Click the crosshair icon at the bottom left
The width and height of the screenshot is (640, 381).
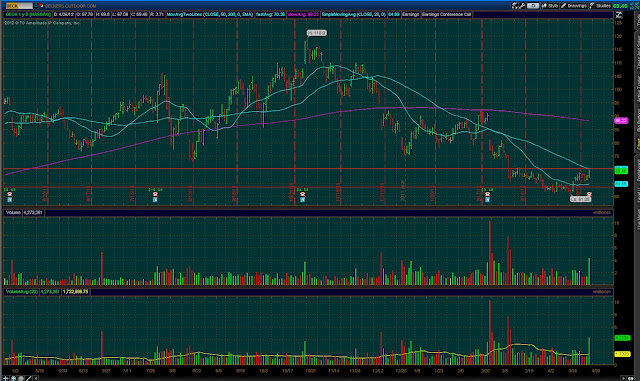click(6, 378)
